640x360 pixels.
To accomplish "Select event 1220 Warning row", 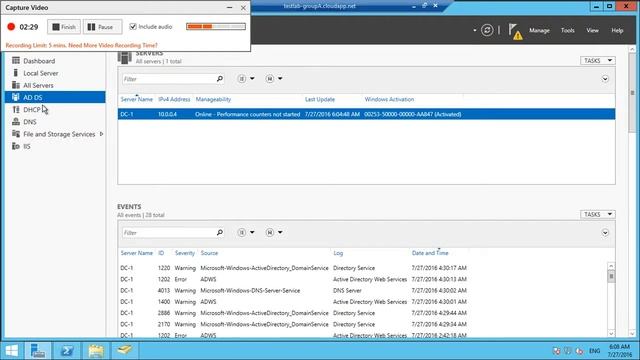I will [x=362, y=268].
